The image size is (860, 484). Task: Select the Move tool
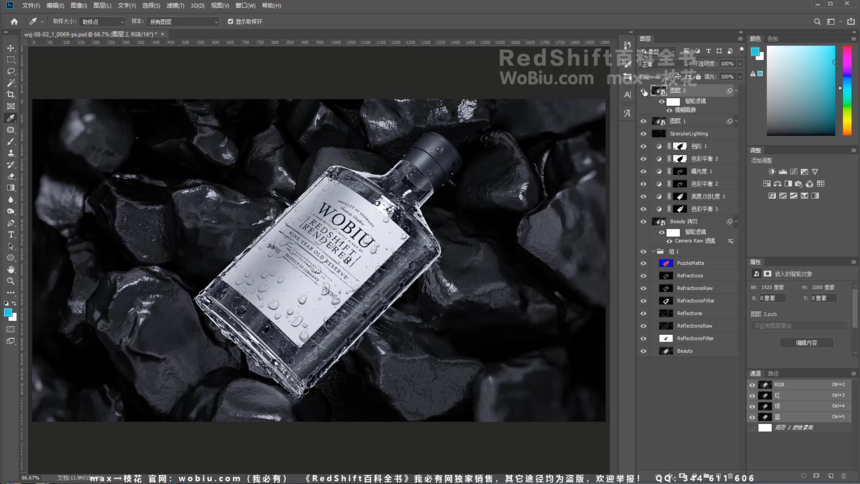tap(10, 48)
